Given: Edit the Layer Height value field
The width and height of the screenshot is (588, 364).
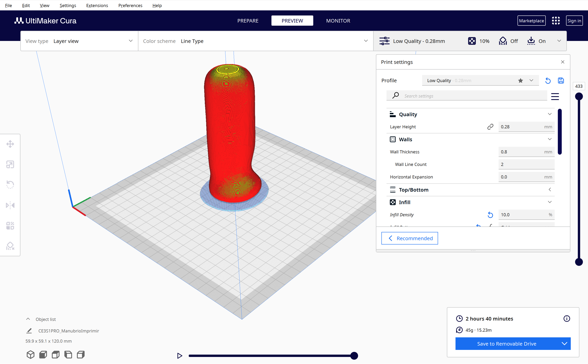Looking at the screenshot, I should point(526,127).
